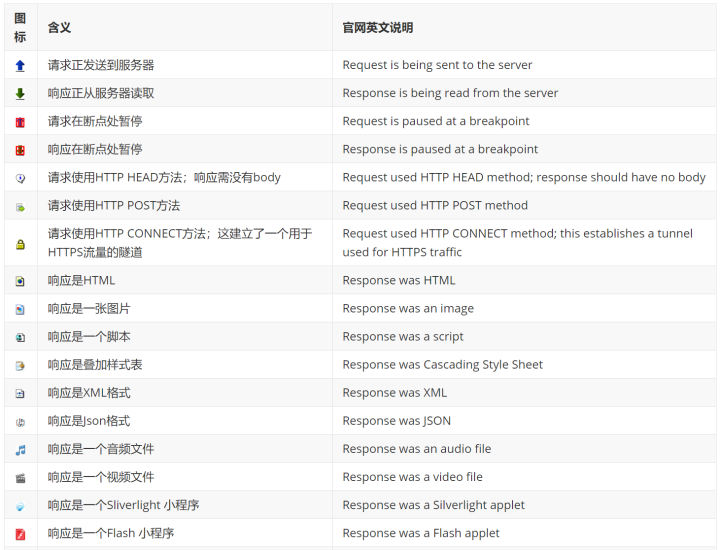This screenshot has width=720, height=550.
Task: Click 'Response was a Silverlight applet'
Action: pyautogui.click(x=433, y=505)
